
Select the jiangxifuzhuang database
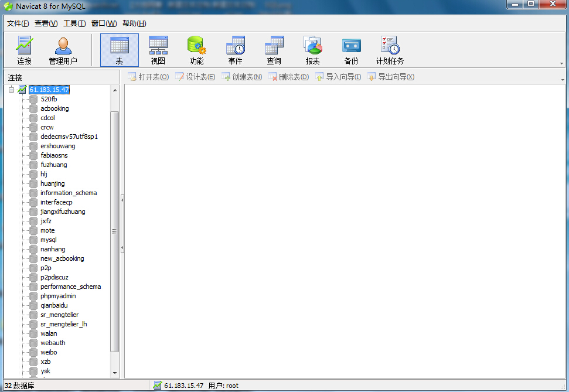pos(63,212)
